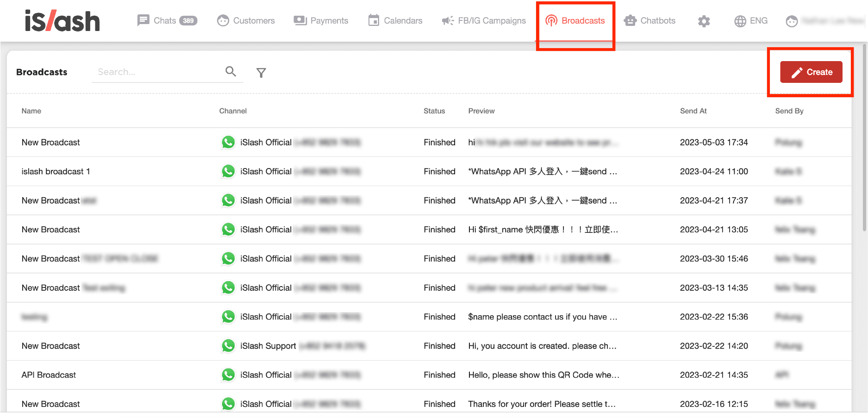Click the unread chats badge 389

pos(188,21)
